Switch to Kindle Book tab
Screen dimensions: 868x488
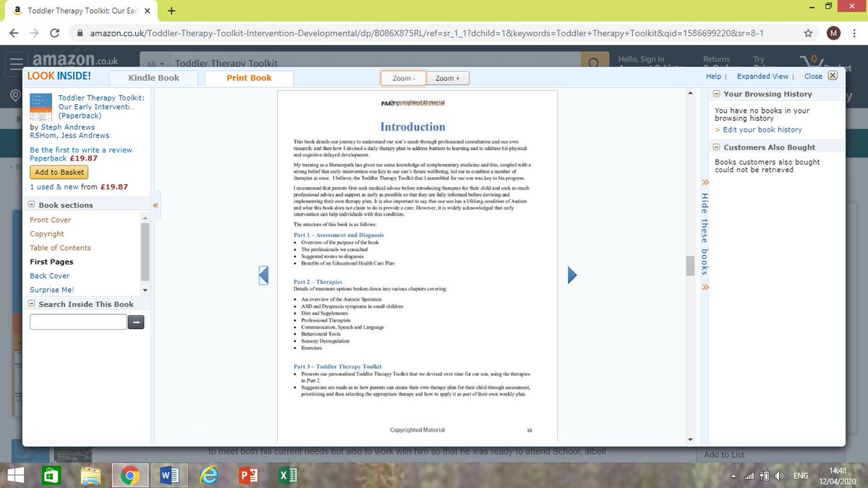point(153,77)
